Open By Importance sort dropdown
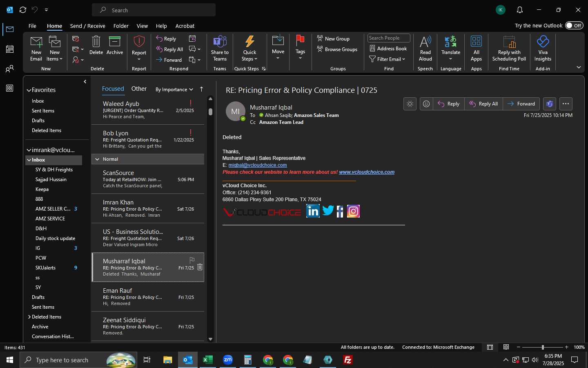This screenshot has height=368, width=588. (174, 90)
